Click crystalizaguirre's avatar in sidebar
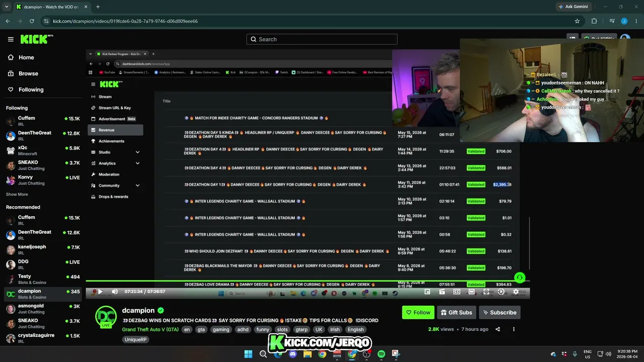 [11, 338]
